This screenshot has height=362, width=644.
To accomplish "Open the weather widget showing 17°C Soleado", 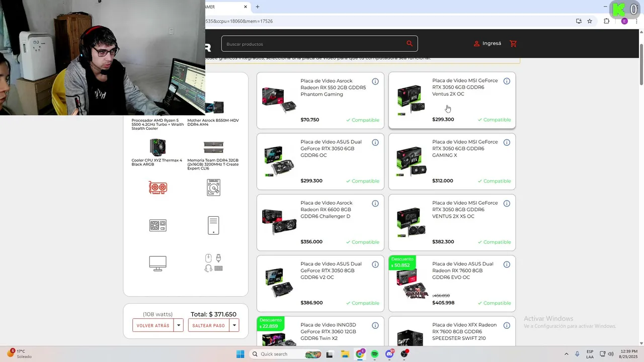I will (18, 354).
